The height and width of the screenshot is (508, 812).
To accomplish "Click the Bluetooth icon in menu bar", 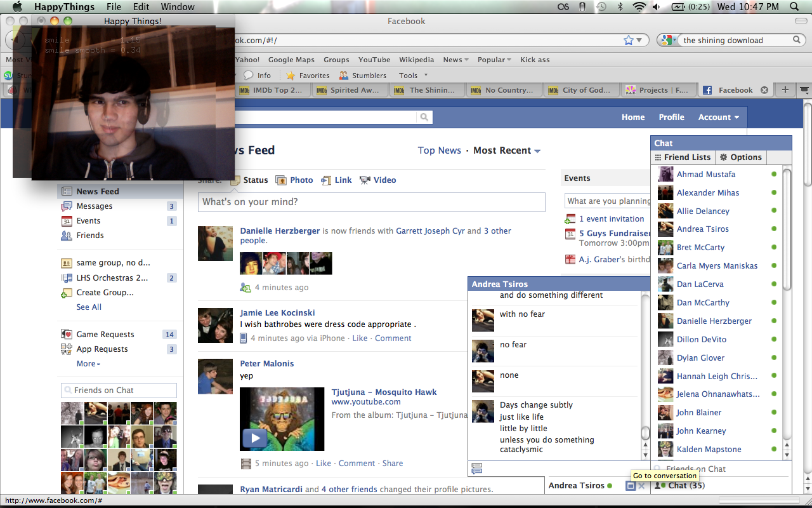I will click(620, 7).
